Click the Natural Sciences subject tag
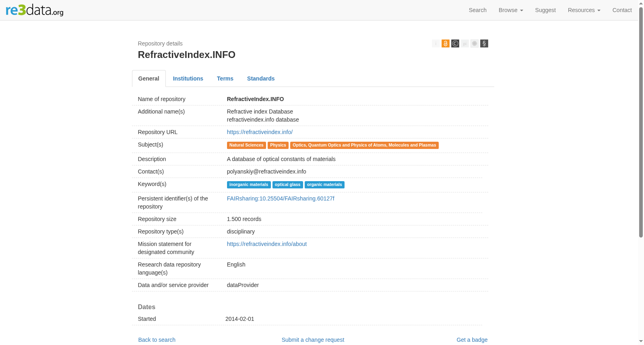This screenshot has height=345, width=644. pos(246,145)
